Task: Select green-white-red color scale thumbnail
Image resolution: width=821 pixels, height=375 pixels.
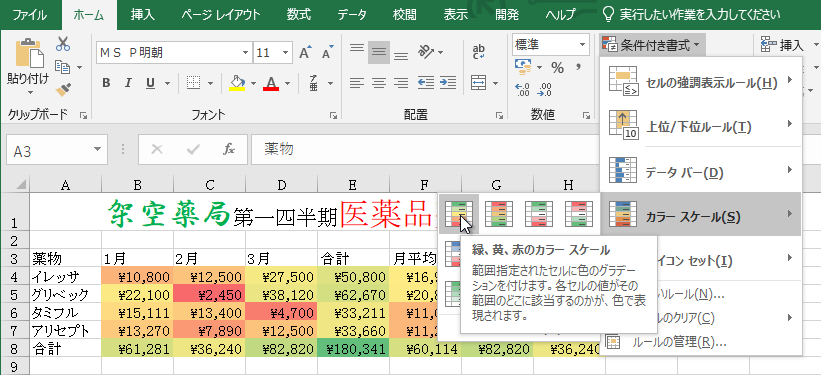Action: point(539,214)
